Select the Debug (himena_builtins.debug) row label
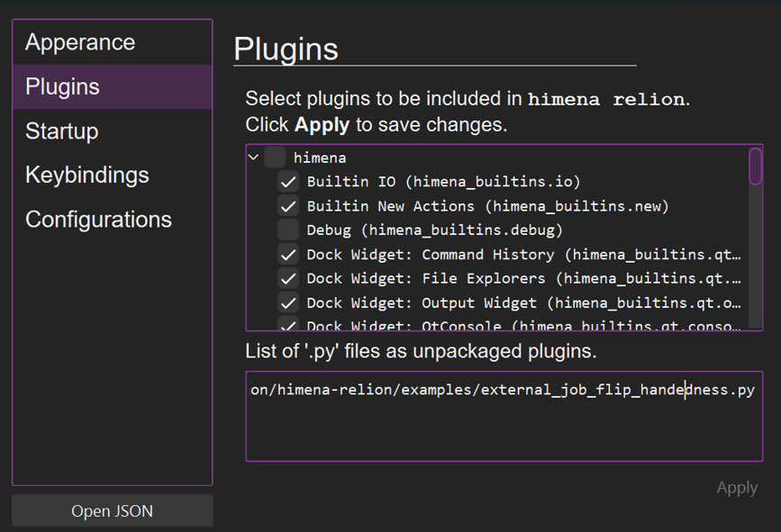Viewport: 781px width, 532px height. pos(434,230)
